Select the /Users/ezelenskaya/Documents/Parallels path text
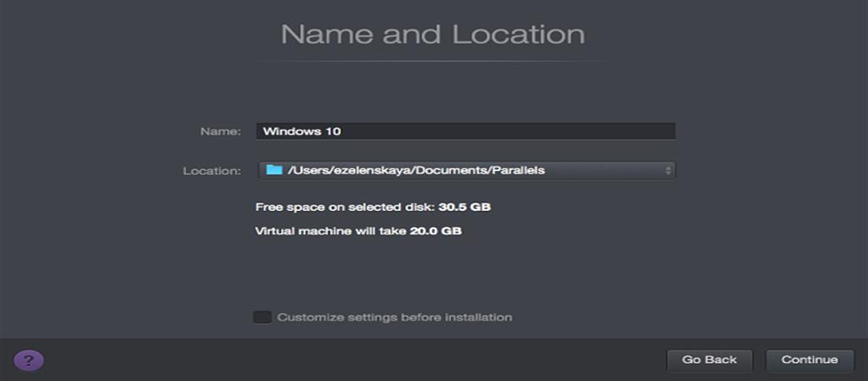 (x=416, y=169)
